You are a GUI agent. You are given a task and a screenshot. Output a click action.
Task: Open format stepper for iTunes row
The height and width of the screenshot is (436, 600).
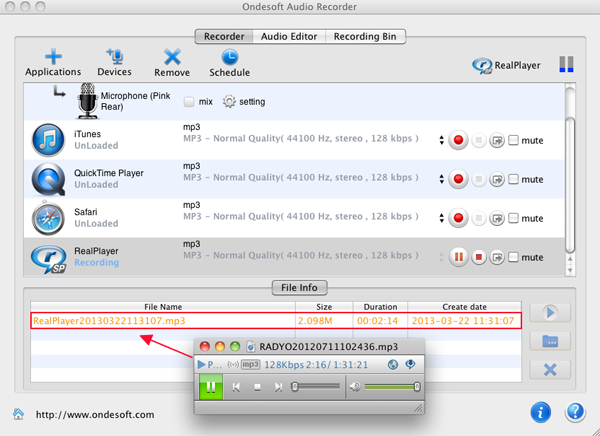click(441, 140)
